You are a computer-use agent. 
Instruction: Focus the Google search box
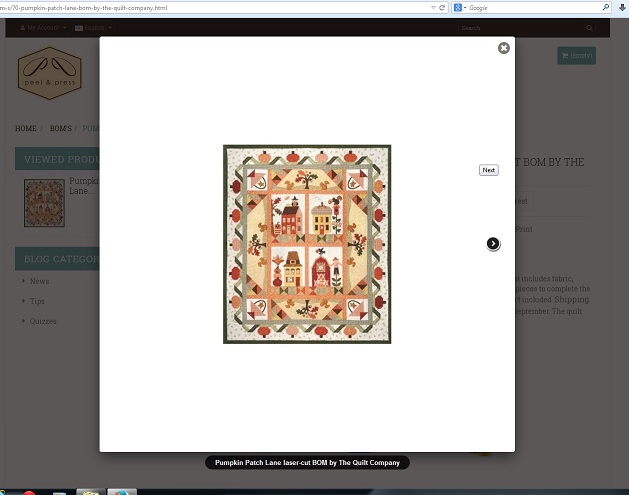pyautogui.click(x=534, y=8)
